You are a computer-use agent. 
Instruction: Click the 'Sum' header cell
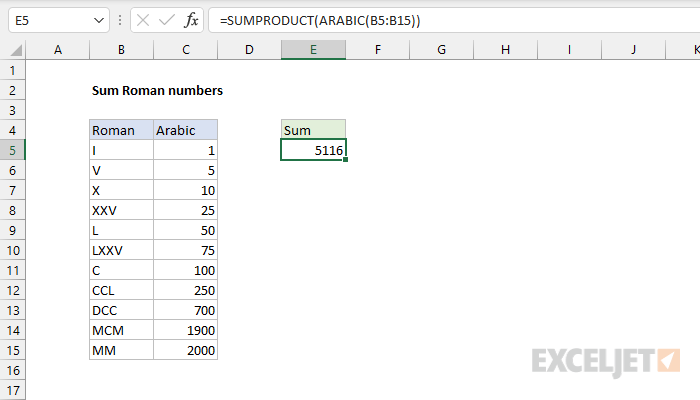point(313,130)
